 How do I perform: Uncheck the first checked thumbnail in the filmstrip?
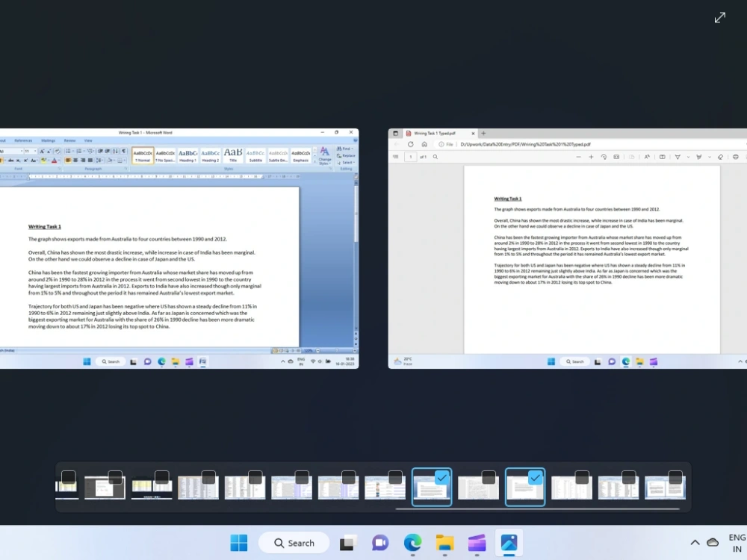pos(441,478)
